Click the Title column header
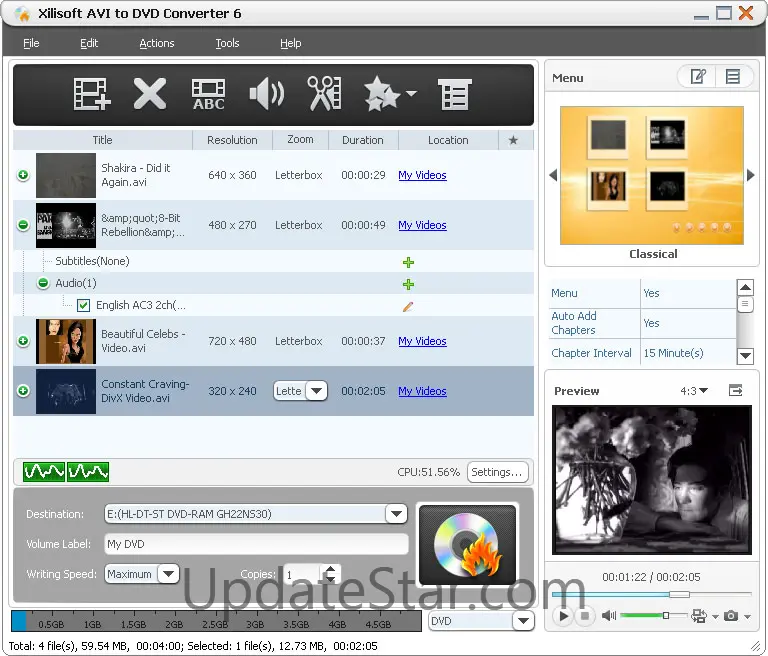Screen dimensions: 768x656 [x=103, y=140]
